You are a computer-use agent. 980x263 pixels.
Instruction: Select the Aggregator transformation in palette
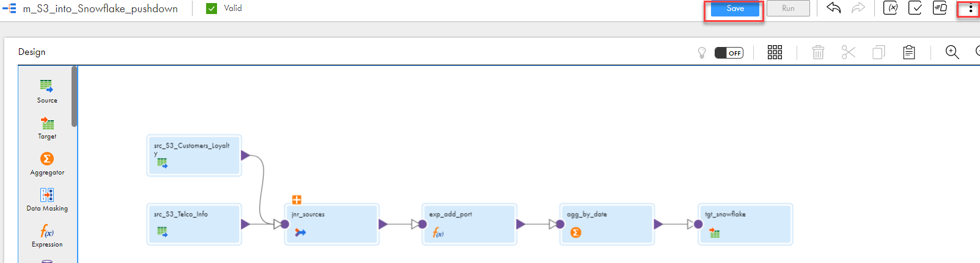47,163
